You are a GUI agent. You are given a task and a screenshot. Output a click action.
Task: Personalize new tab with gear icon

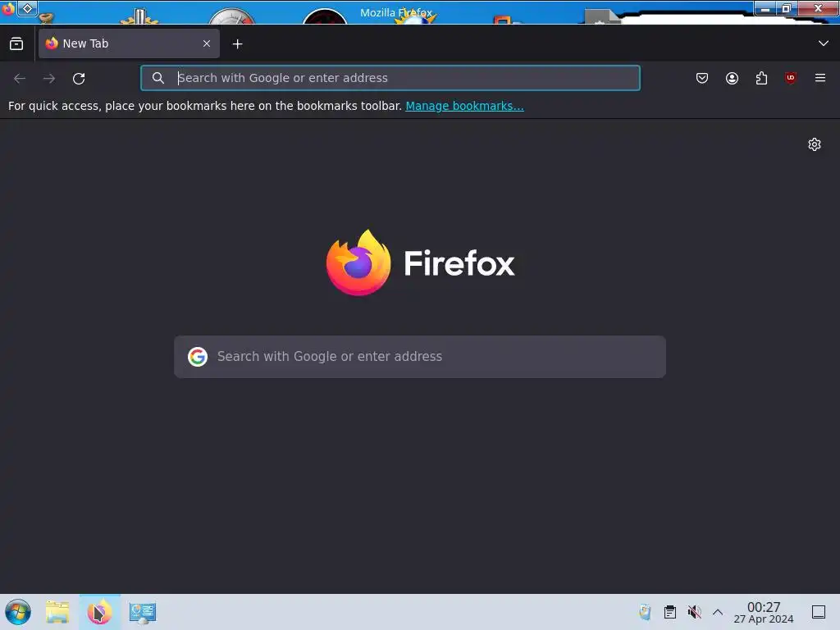click(815, 144)
